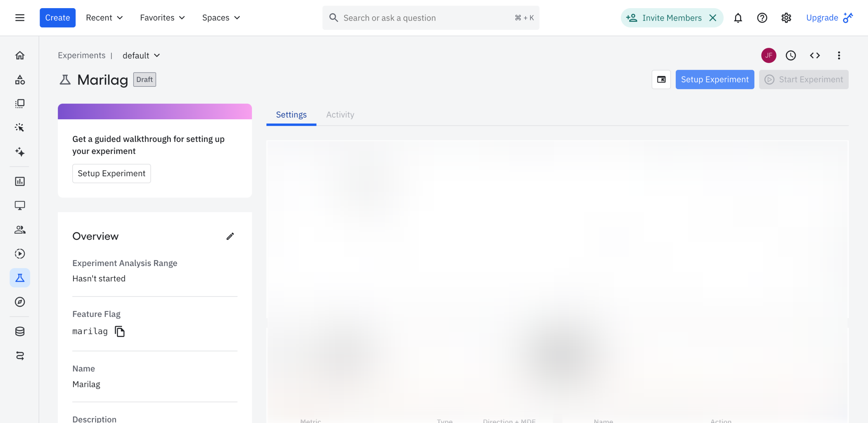Open the history clock icon
This screenshot has height=423, width=868.
[x=791, y=55]
